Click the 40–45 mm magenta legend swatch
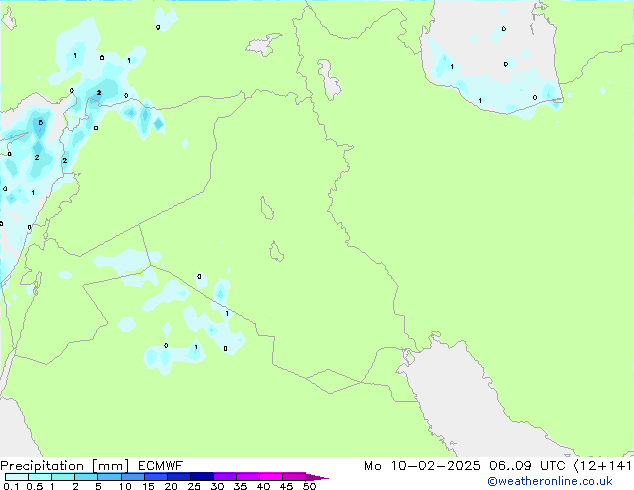This screenshot has height=490, width=634. click(x=271, y=477)
